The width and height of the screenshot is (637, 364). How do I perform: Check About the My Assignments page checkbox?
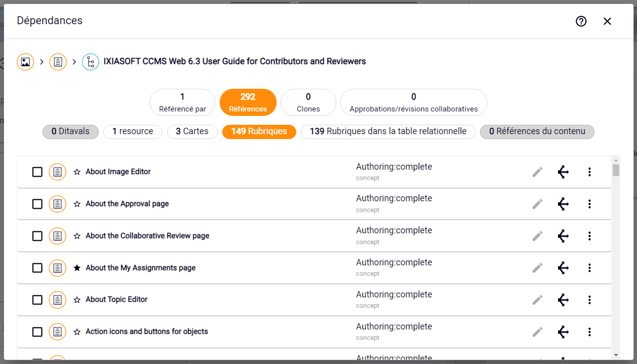pyautogui.click(x=37, y=268)
